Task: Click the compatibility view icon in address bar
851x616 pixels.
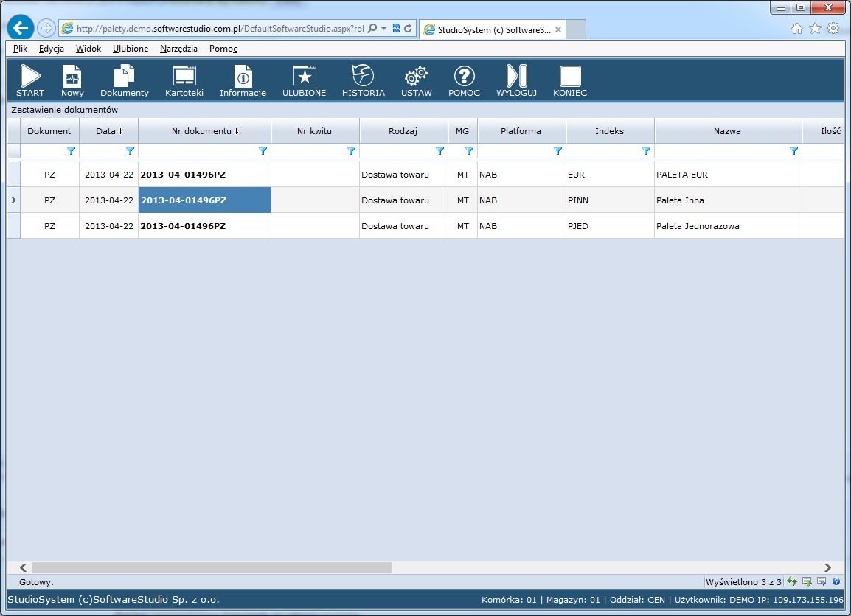Action: 396,28
